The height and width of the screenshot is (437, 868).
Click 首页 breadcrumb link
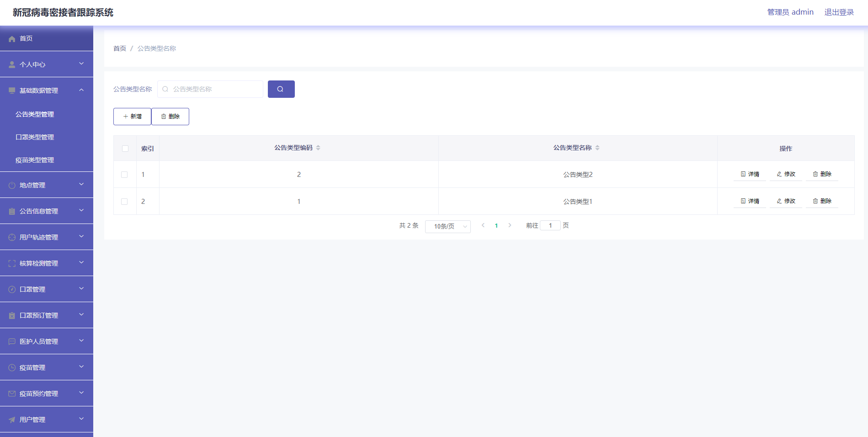(x=120, y=48)
